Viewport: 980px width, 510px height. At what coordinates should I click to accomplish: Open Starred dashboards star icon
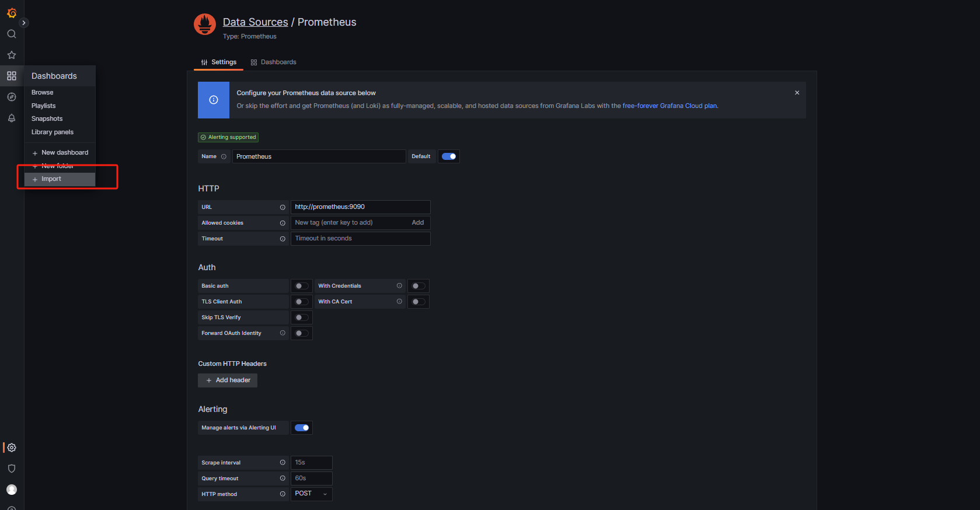[12, 55]
